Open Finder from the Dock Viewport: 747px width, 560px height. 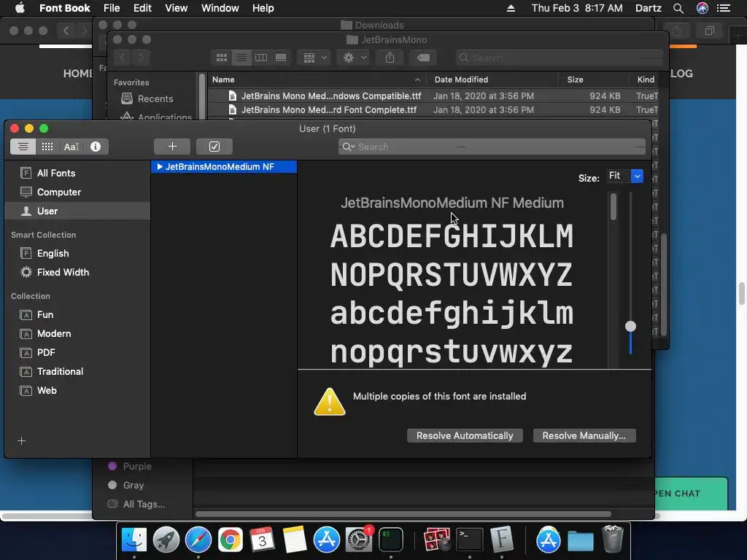(x=134, y=540)
